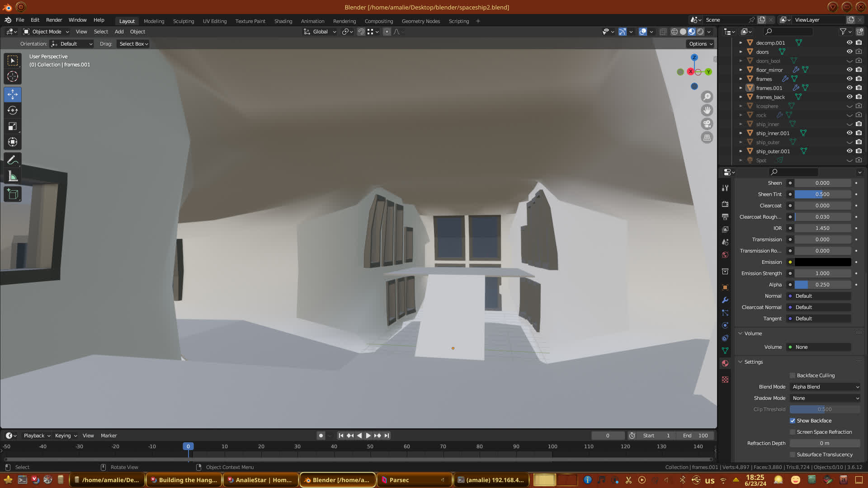Image resolution: width=868 pixels, height=488 pixels.
Task: Open the Render menu
Action: [54, 20]
